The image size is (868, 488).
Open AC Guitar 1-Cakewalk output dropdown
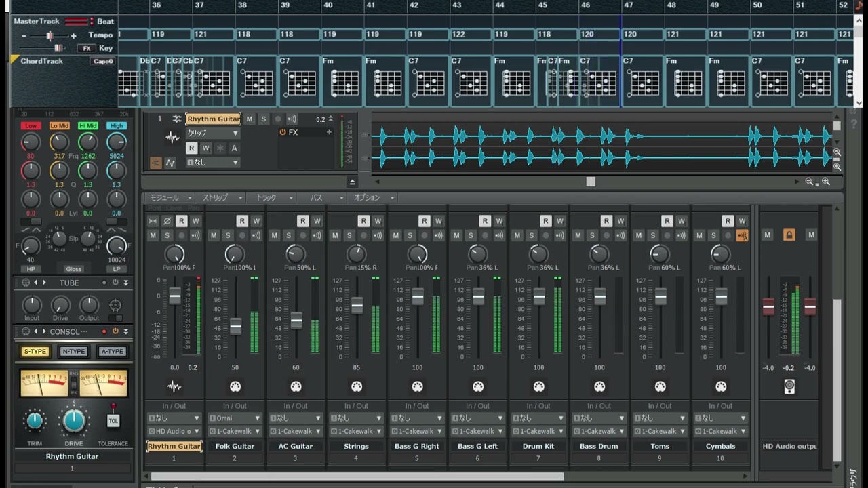(296, 431)
